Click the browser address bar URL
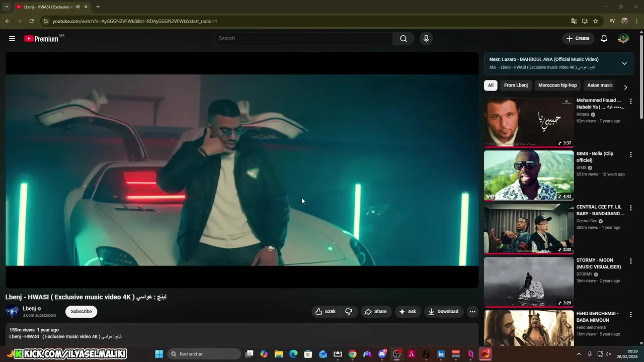Image resolution: width=644 pixels, height=362 pixels. (134, 21)
